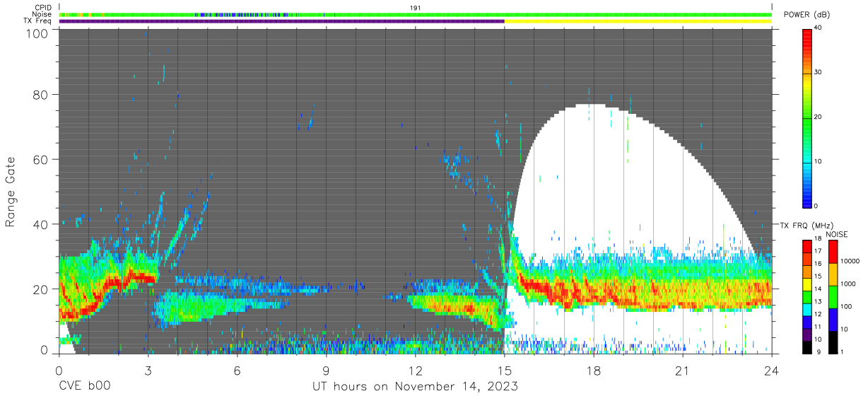Click the blue noise legend segment

(833, 319)
